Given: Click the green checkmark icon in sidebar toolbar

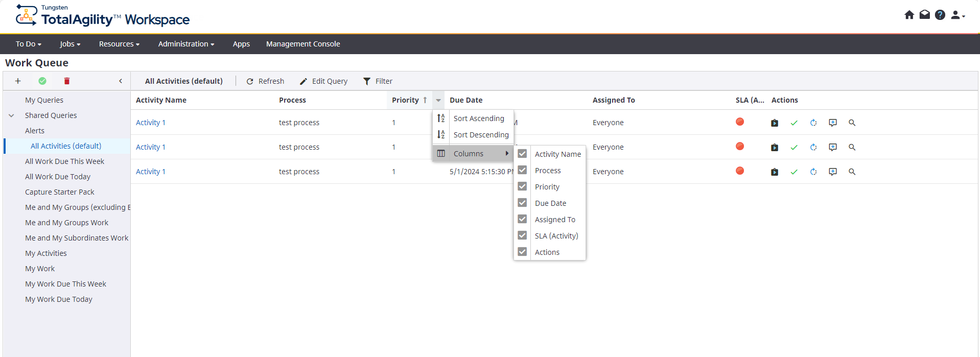Looking at the screenshot, I should tap(42, 81).
